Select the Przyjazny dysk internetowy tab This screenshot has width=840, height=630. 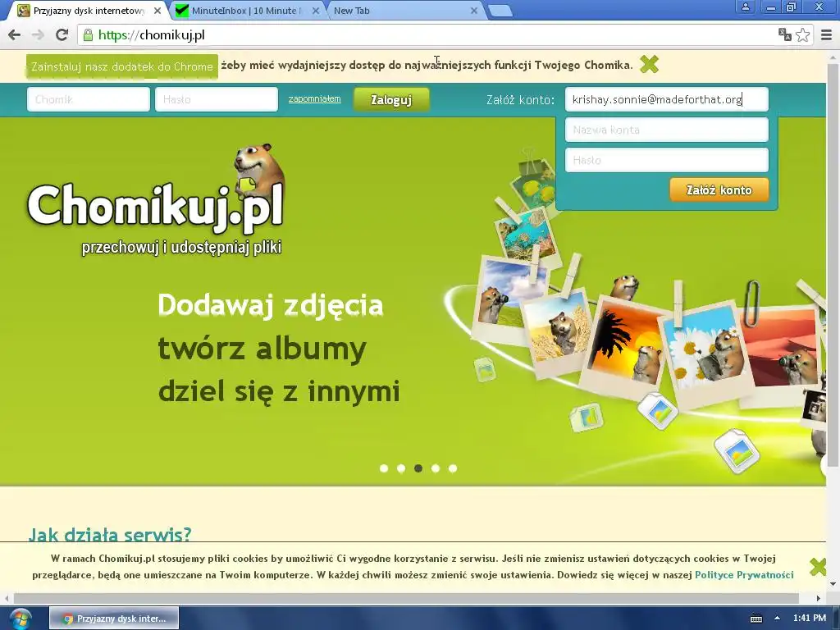89,11
